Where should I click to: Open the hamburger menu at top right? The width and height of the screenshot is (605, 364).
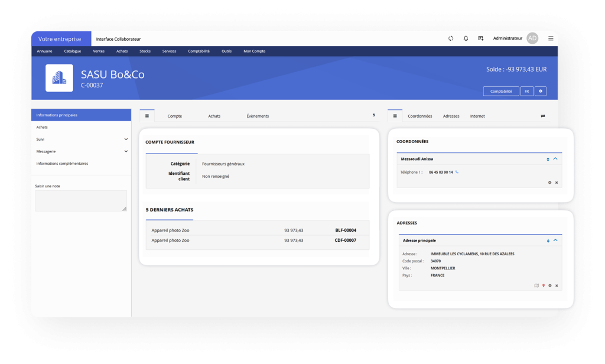(551, 38)
